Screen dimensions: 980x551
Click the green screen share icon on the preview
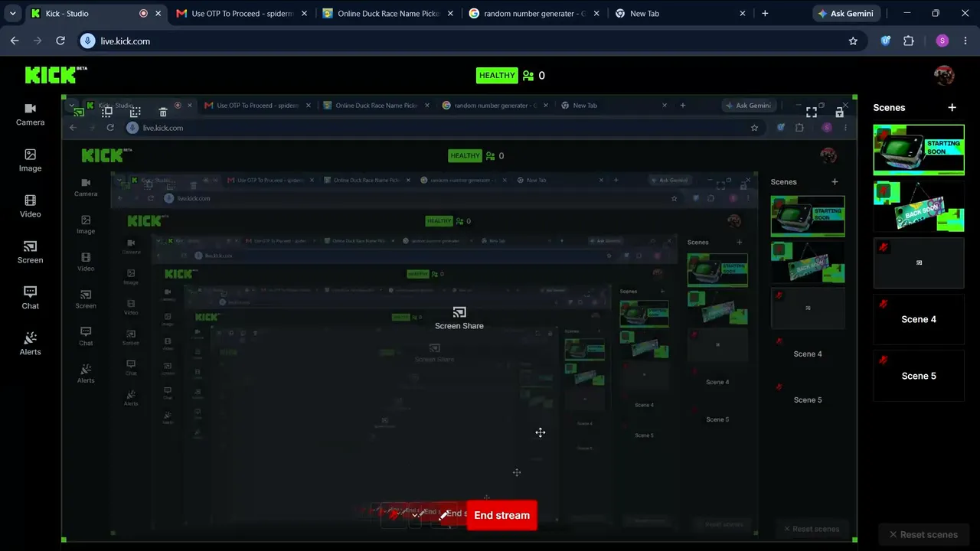point(79,112)
